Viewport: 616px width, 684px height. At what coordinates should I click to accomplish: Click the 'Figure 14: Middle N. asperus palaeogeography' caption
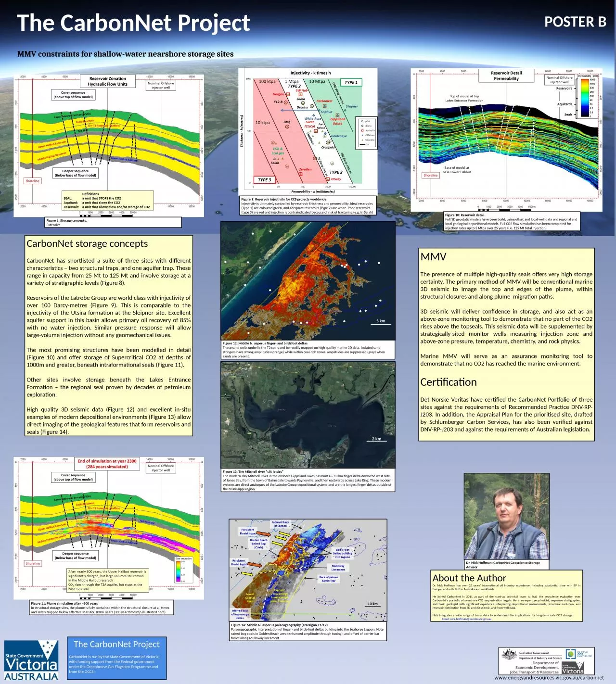coord(308,632)
